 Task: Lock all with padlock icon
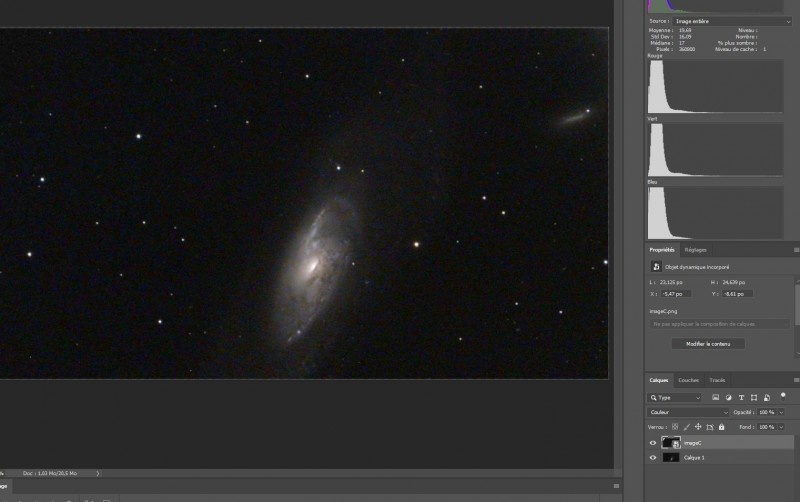point(721,427)
